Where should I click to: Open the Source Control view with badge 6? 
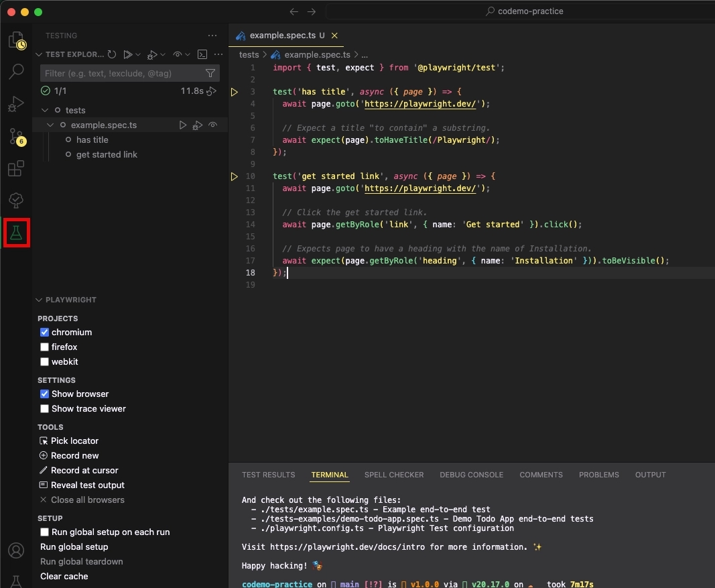click(x=17, y=136)
